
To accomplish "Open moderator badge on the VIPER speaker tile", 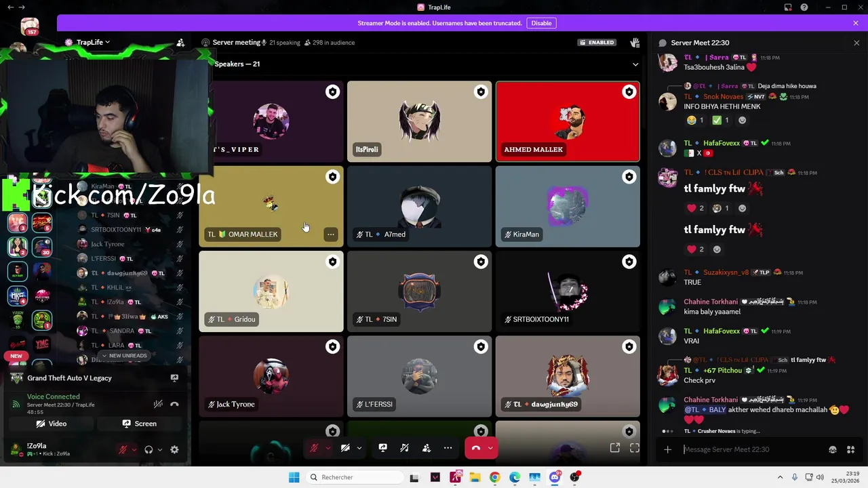I will coord(332,91).
